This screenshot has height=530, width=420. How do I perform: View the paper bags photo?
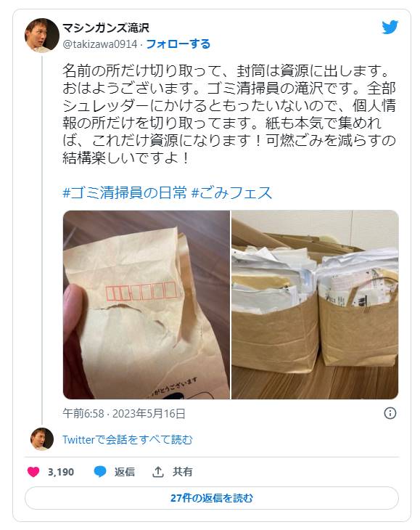tap(315, 304)
